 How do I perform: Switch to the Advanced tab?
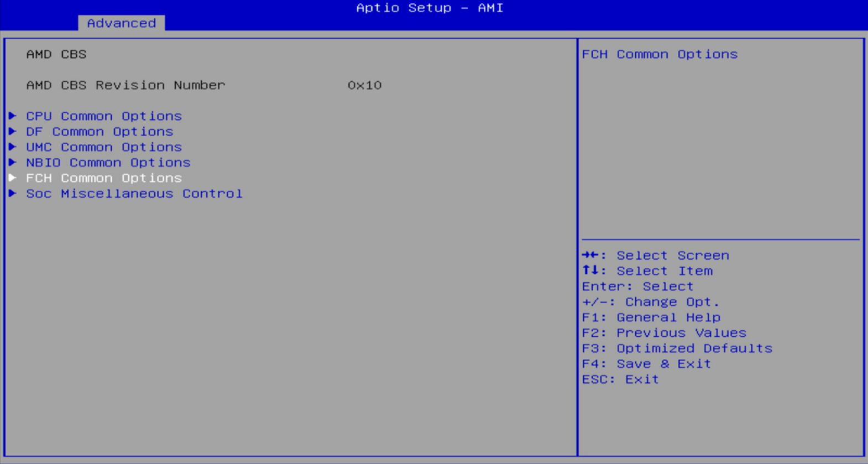tap(122, 23)
